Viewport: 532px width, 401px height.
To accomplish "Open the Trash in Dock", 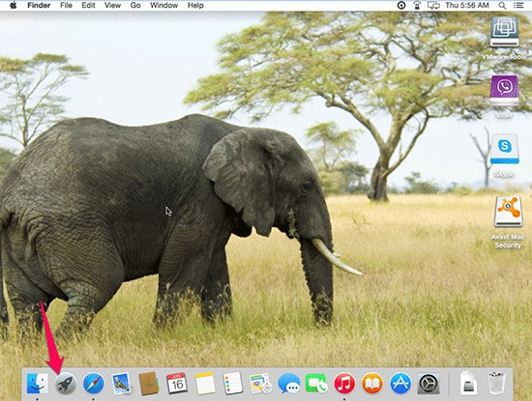I will (x=496, y=384).
